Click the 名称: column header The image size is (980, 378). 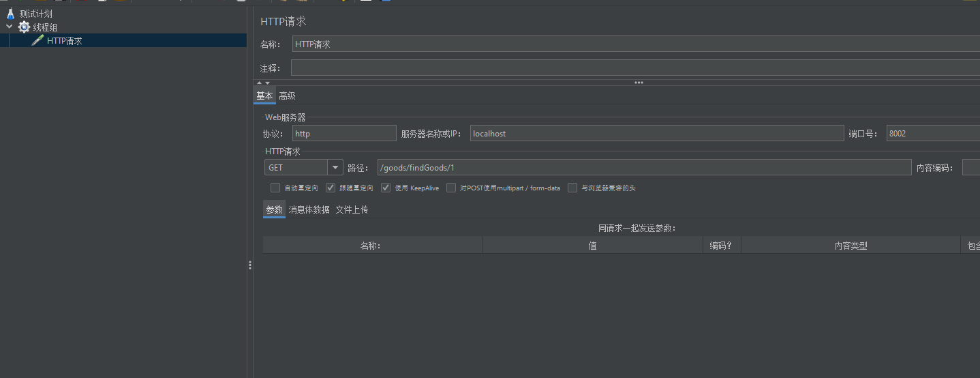click(x=373, y=246)
